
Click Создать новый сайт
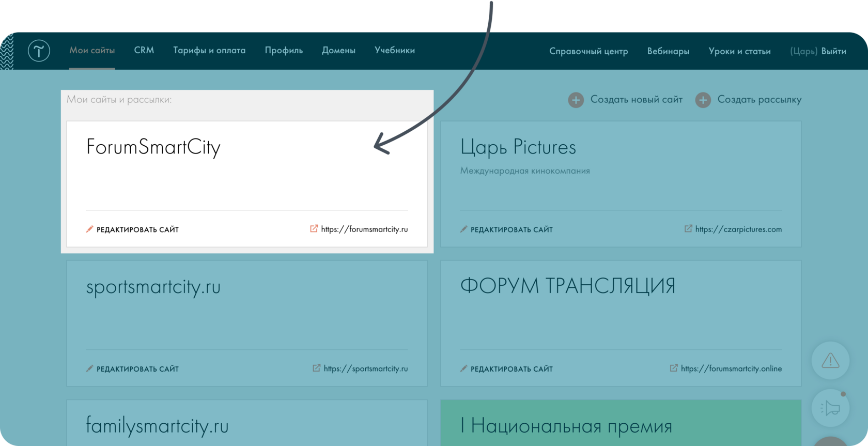[x=637, y=99]
